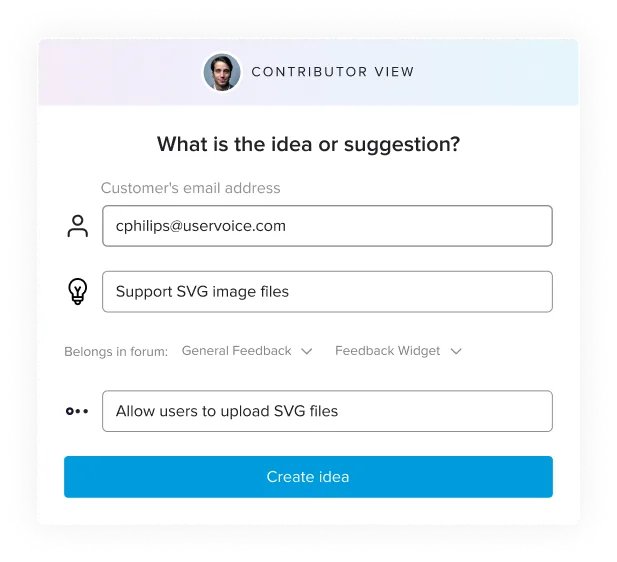Viewport: 617px width, 562px height.
Task: Expand the chevron next to General Feedback
Action: [307, 351]
